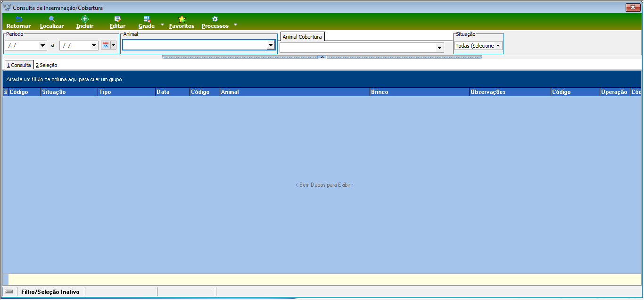644x300 pixels.
Task: Click the Retornar toolbar button
Action: (x=18, y=22)
